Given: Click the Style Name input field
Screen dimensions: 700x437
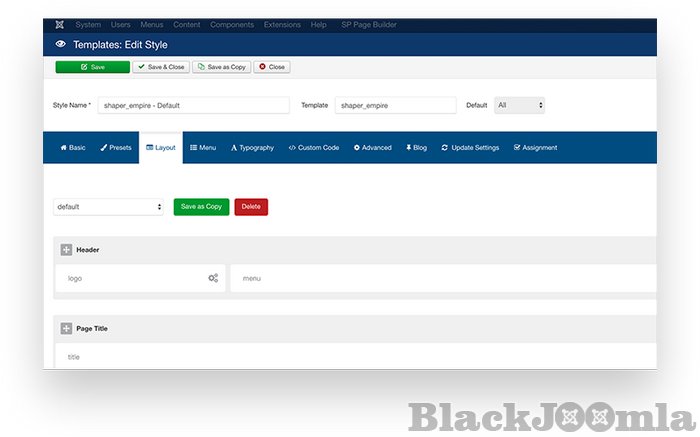Looking at the screenshot, I should 193,105.
